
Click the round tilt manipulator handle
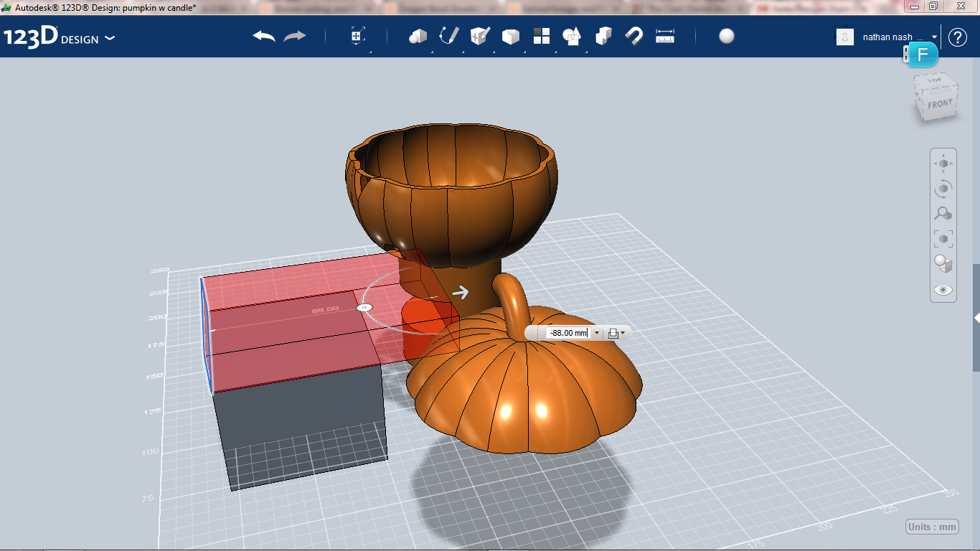(364, 307)
